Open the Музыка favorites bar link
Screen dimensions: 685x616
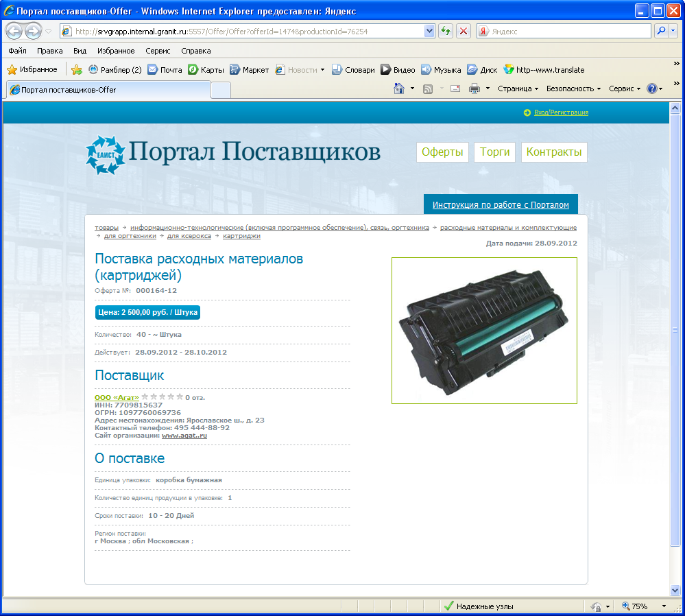pyautogui.click(x=441, y=69)
